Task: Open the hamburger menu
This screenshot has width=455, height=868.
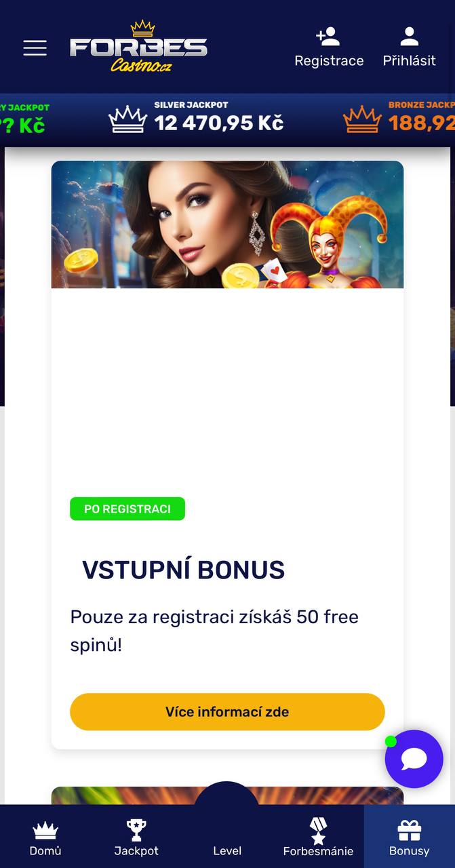Action: coord(35,47)
